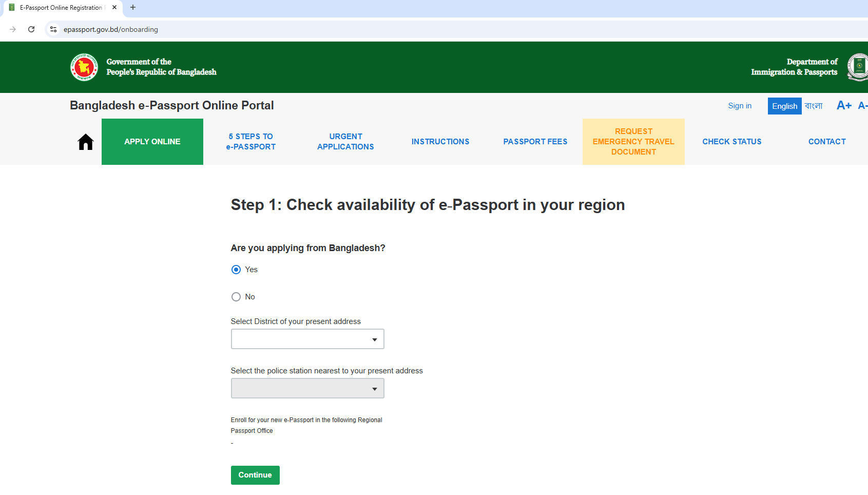Click the site permissions icon in address bar
The width and height of the screenshot is (868, 495).
pyautogui.click(x=53, y=29)
